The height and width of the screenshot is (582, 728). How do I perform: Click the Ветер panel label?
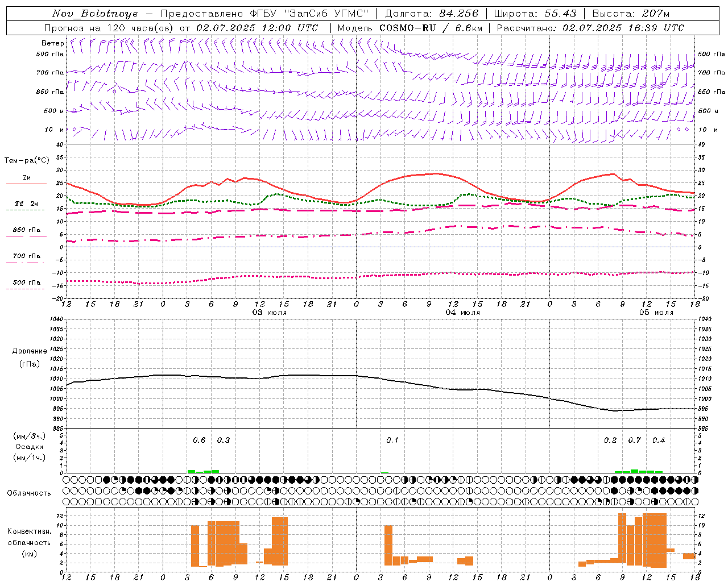coord(52,43)
